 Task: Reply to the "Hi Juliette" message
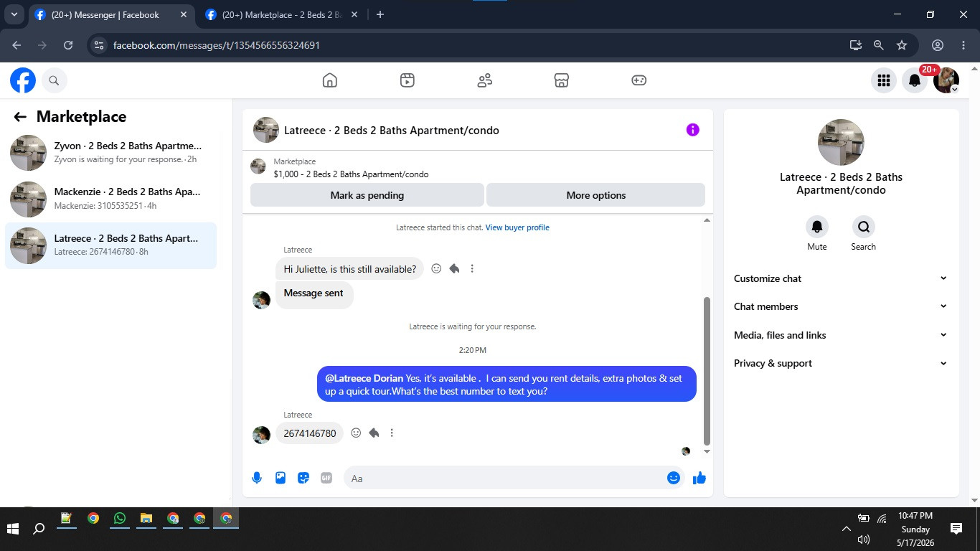[454, 268]
